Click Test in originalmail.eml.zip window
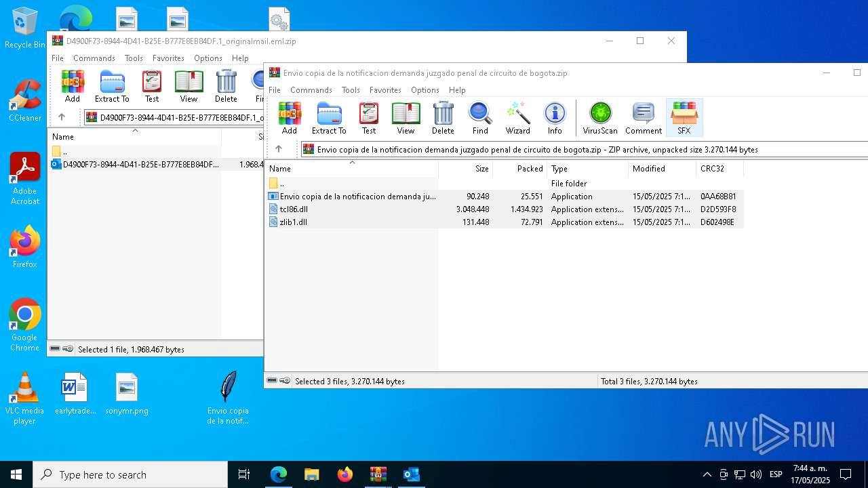 pyautogui.click(x=152, y=86)
